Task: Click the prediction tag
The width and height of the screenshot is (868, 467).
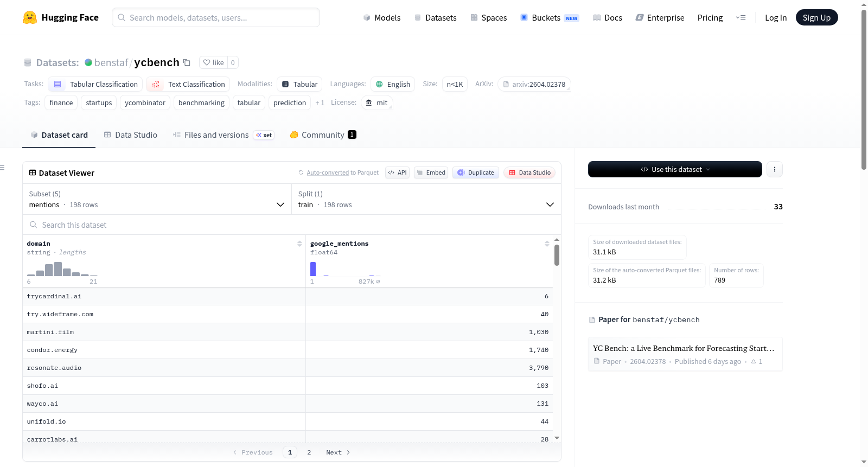Action: pos(290,103)
